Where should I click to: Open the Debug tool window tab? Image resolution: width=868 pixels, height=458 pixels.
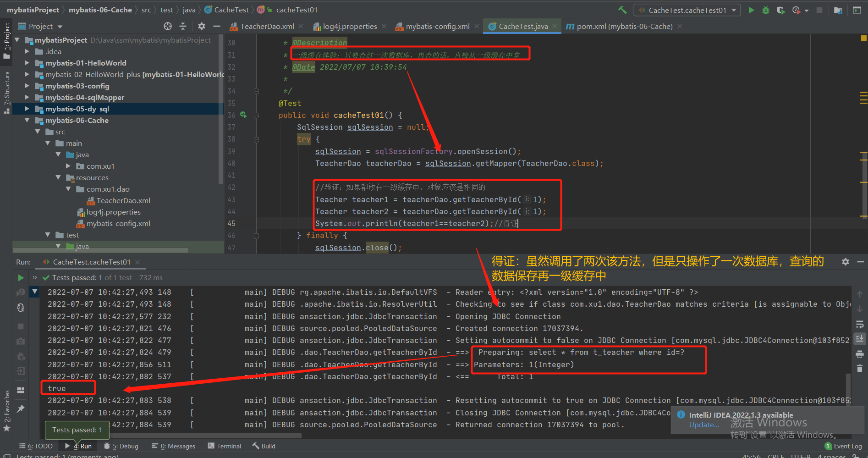(121, 446)
